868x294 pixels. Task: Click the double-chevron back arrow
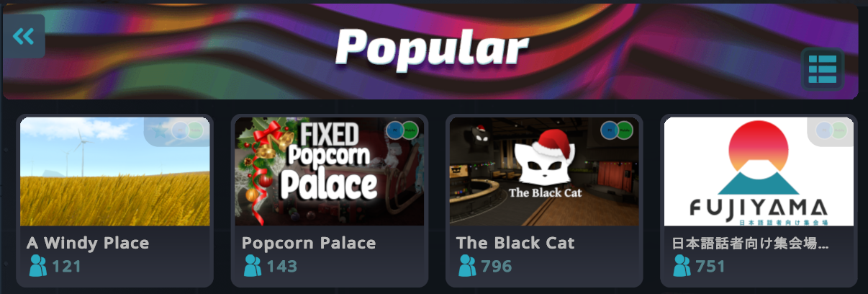[x=24, y=36]
